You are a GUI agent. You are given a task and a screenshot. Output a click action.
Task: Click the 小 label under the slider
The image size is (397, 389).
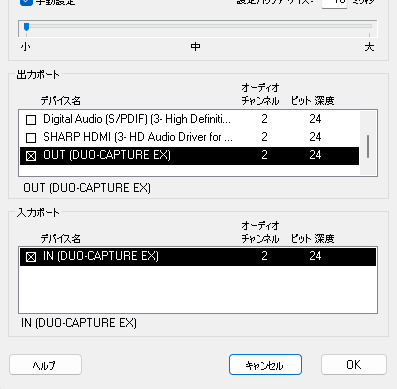[x=25, y=47]
